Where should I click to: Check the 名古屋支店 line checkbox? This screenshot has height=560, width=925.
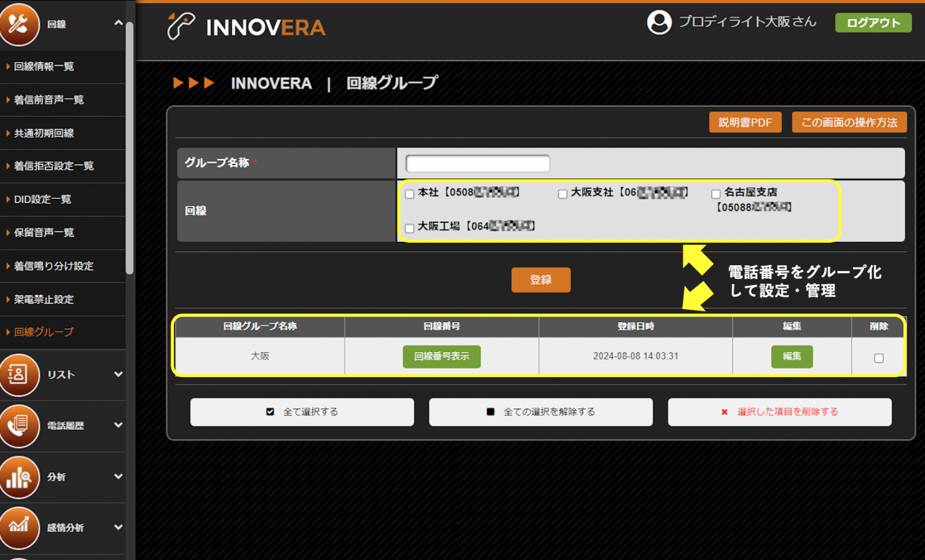tap(716, 194)
